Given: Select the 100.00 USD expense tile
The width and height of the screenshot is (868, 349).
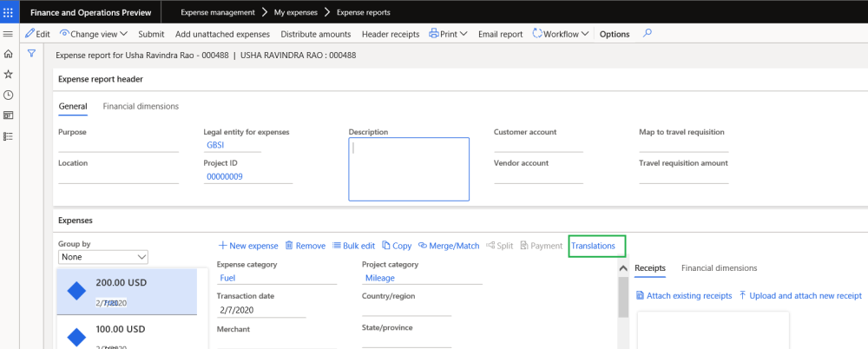Looking at the screenshot, I should (128, 333).
